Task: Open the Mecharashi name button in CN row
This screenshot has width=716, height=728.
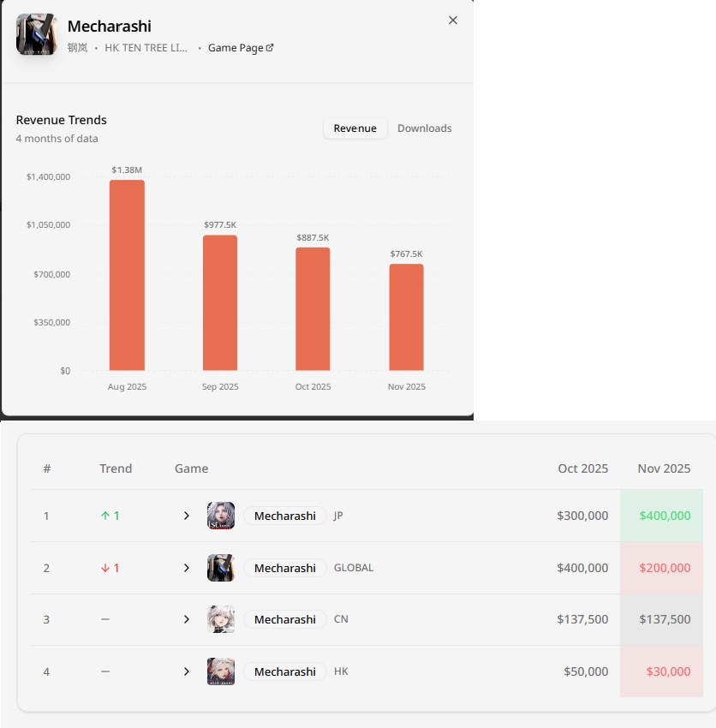Action: pyautogui.click(x=285, y=619)
